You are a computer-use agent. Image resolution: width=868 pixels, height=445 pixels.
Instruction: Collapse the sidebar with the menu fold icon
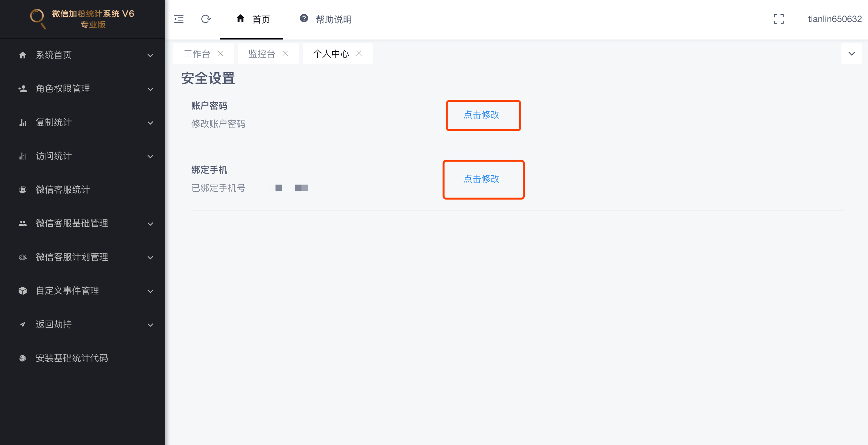tap(179, 19)
